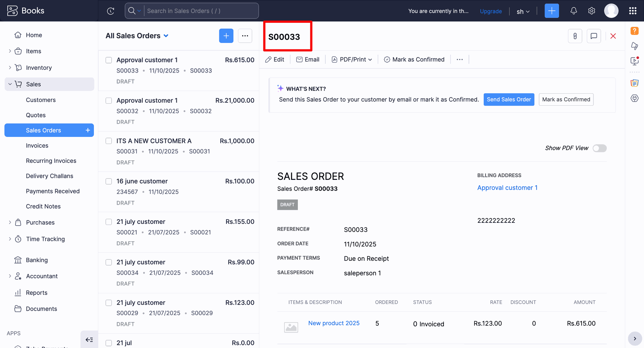
Task: Click the orange help question mark icon
Action: pos(634,31)
